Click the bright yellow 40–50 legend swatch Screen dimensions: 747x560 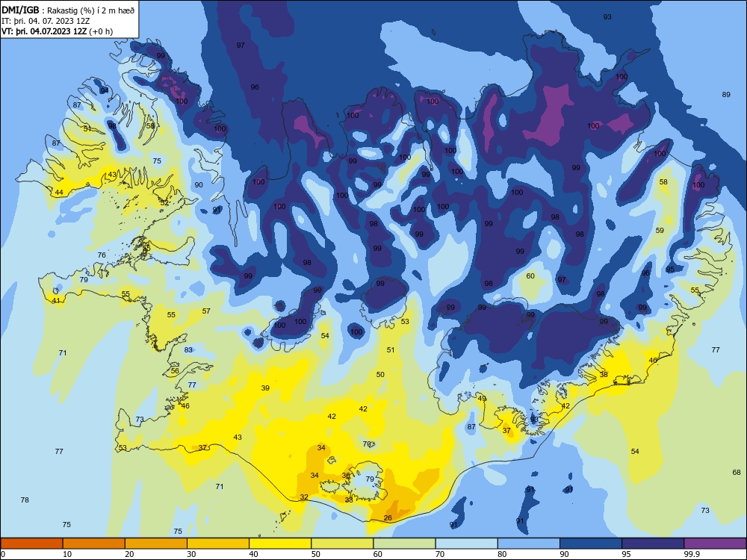pos(280,544)
